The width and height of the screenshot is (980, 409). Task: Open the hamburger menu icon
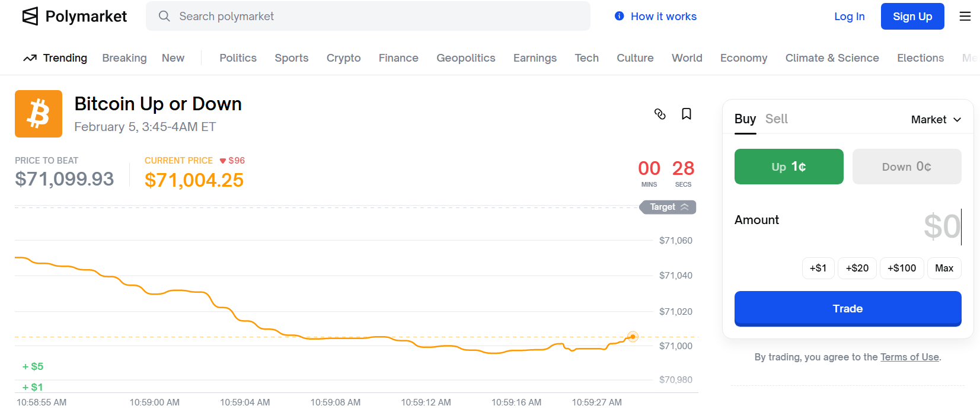[x=965, y=16]
